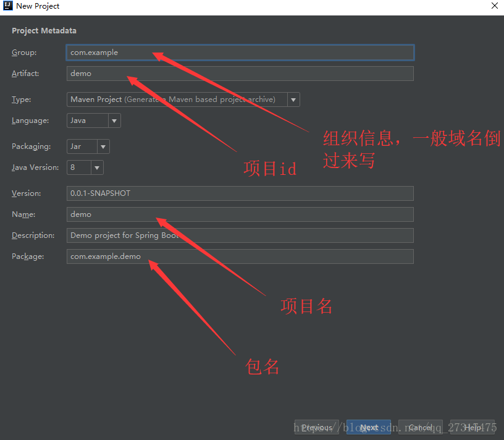Select the Maven Project type combo box
This screenshot has height=440, width=504.
point(183,99)
